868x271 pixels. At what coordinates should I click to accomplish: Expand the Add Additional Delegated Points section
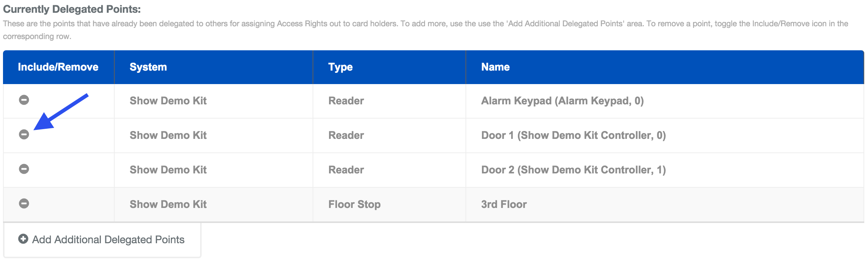point(101,239)
